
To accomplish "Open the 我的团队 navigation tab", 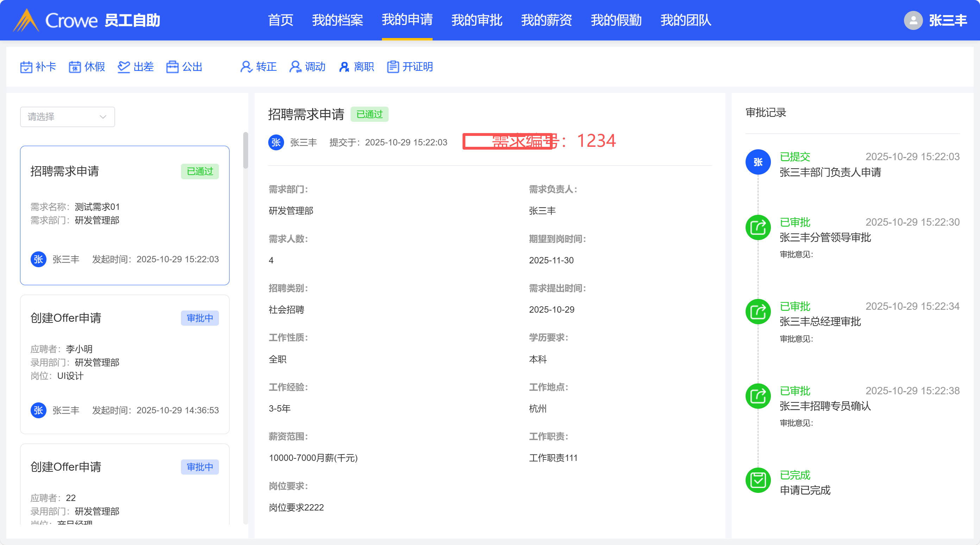I will pyautogui.click(x=686, y=20).
